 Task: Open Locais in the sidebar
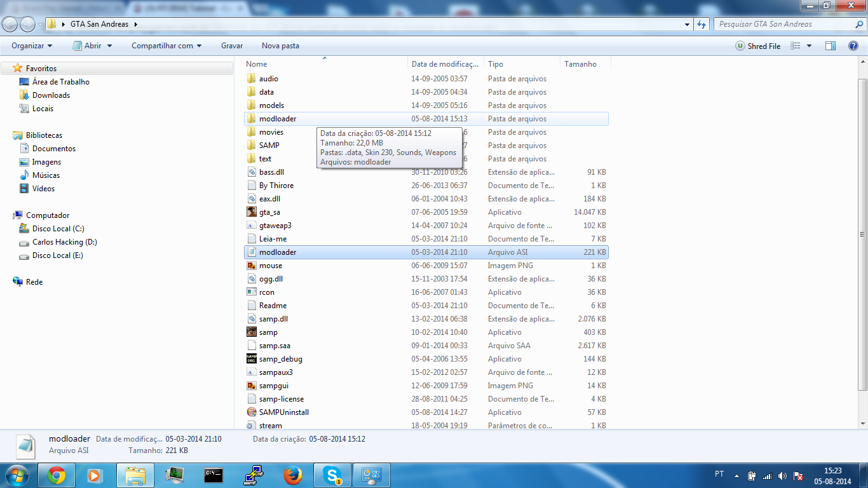click(43, 109)
